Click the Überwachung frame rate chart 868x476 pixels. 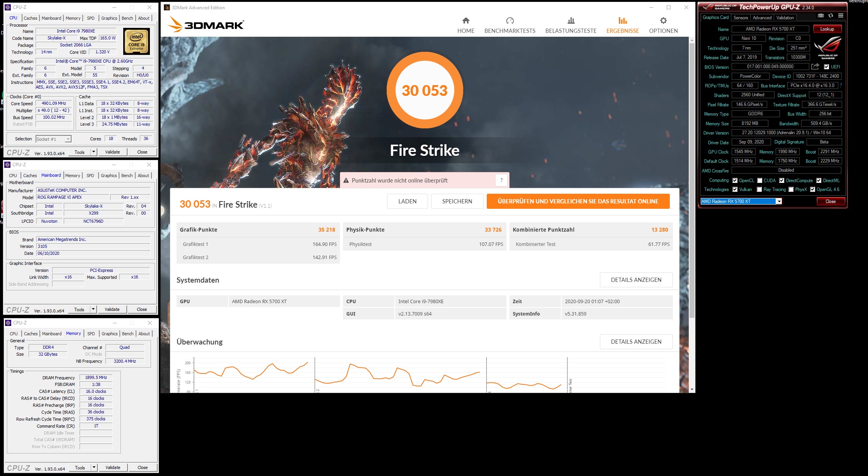(x=425, y=375)
